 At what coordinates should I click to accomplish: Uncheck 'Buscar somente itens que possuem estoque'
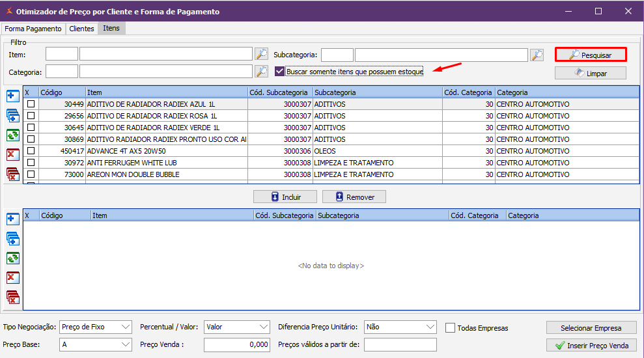point(280,71)
